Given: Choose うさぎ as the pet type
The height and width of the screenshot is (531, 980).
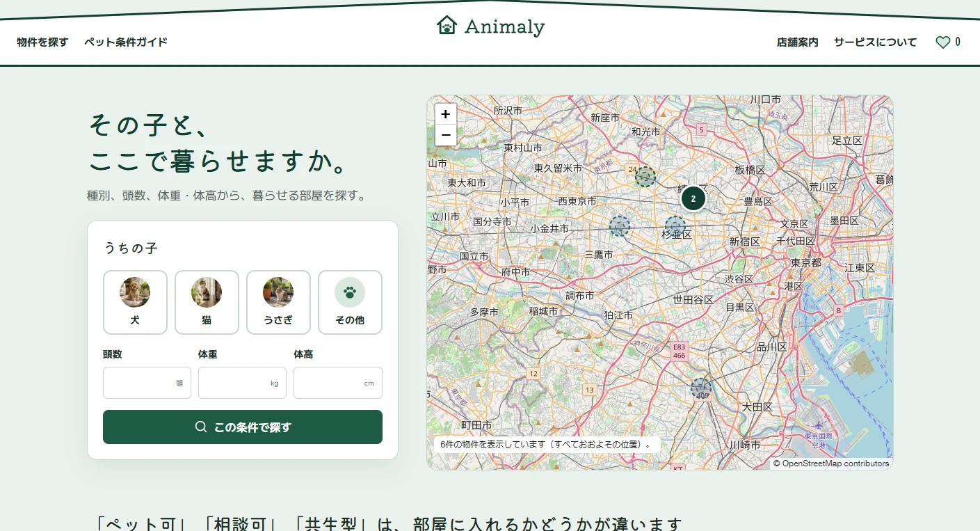Looking at the screenshot, I should (x=278, y=302).
